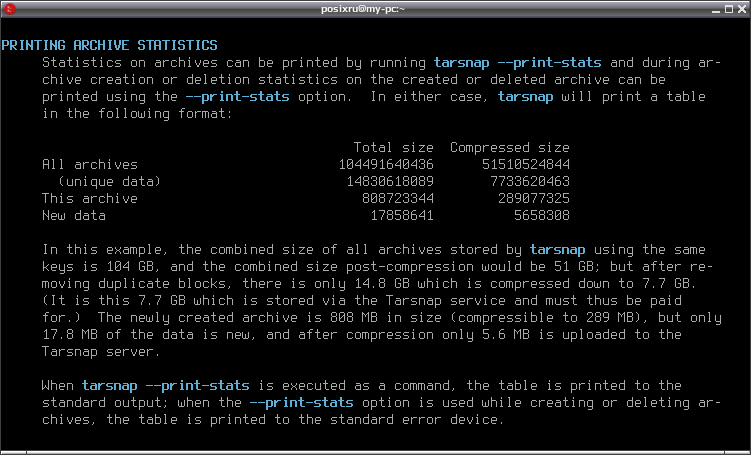Click the 'Compressed size' column header
This screenshot has width=751, height=455.
(510, 147)
